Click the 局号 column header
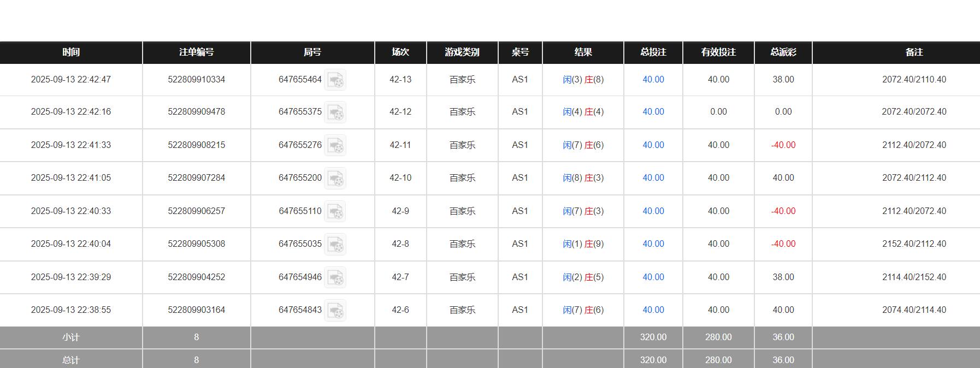 pos(312,52)
